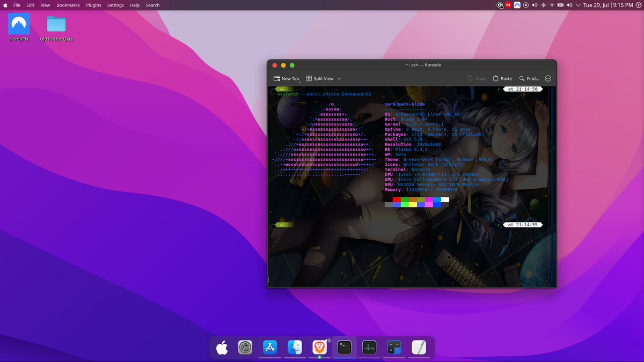Click the red MEGA tray icon
The image size is (644, 362).
(508, 5)
